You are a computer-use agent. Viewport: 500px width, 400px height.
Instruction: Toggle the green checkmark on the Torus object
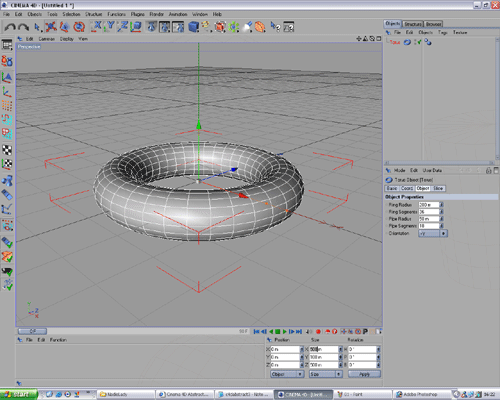[418, 42]
